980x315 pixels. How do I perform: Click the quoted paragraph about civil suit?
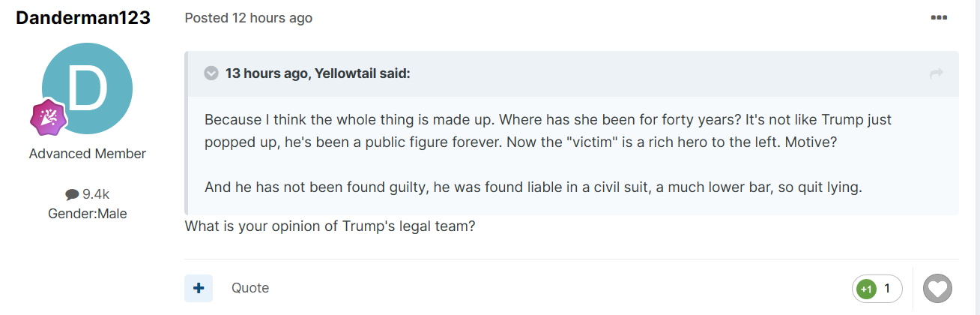[533, 187]
